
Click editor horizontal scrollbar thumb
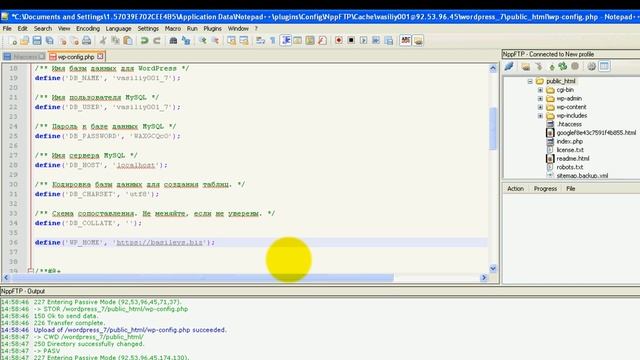[202, 278]
